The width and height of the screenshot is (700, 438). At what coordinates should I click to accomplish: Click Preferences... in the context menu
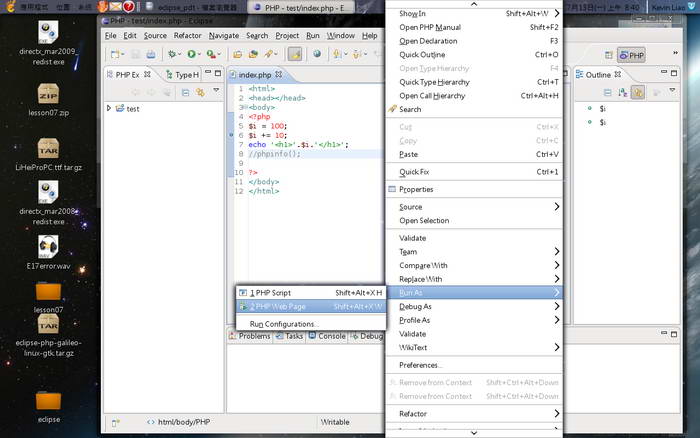pyautogui.click(x=420, y=365)
